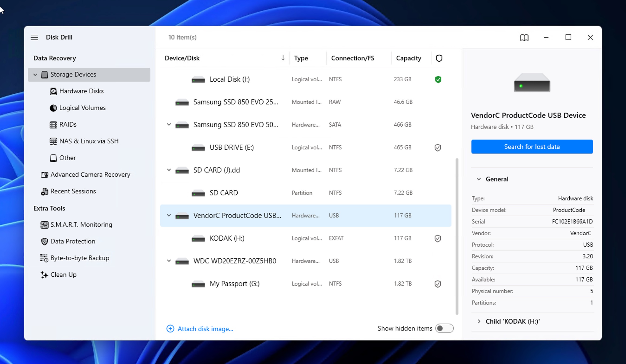
Task: Collapse the Samsung SSD 850 EVO 50 entry
Action: [169, 125]
